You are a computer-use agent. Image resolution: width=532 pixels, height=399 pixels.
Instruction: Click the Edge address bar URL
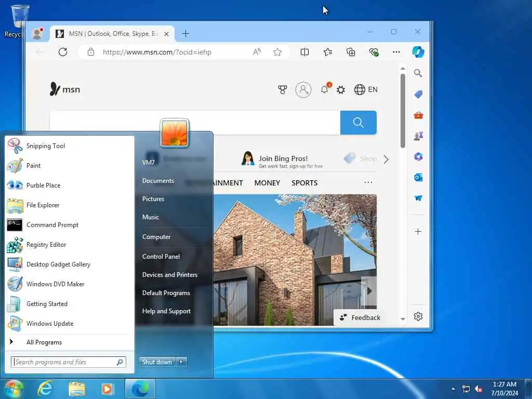(157, 52)
